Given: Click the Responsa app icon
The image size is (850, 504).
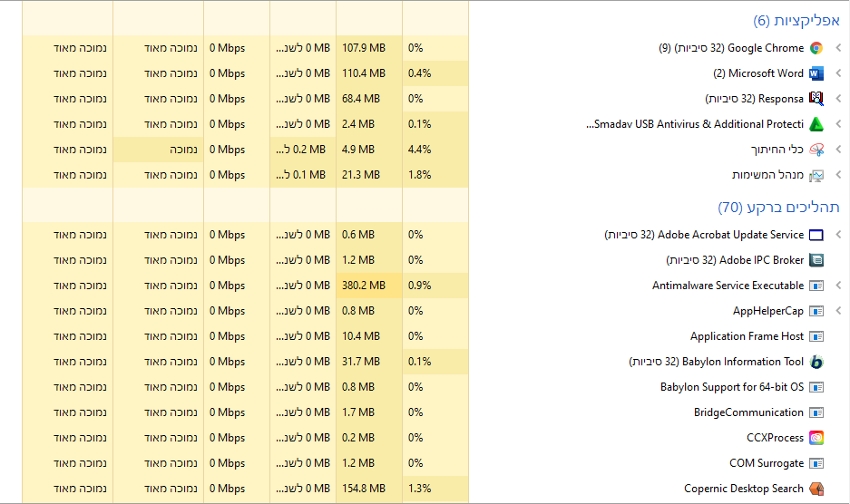Looking at the screenshot, I should tap(816, 99).
